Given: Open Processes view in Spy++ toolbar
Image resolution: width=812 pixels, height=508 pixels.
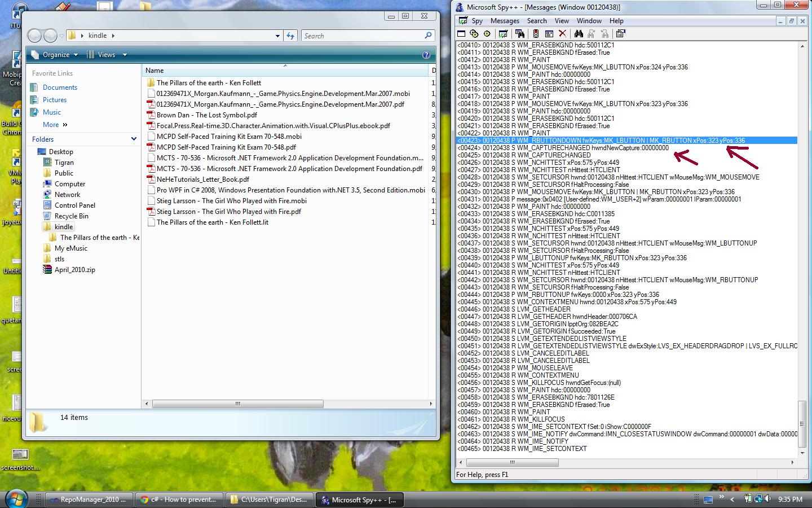Looking at the screenshot, I should click(x=474, y=33).
